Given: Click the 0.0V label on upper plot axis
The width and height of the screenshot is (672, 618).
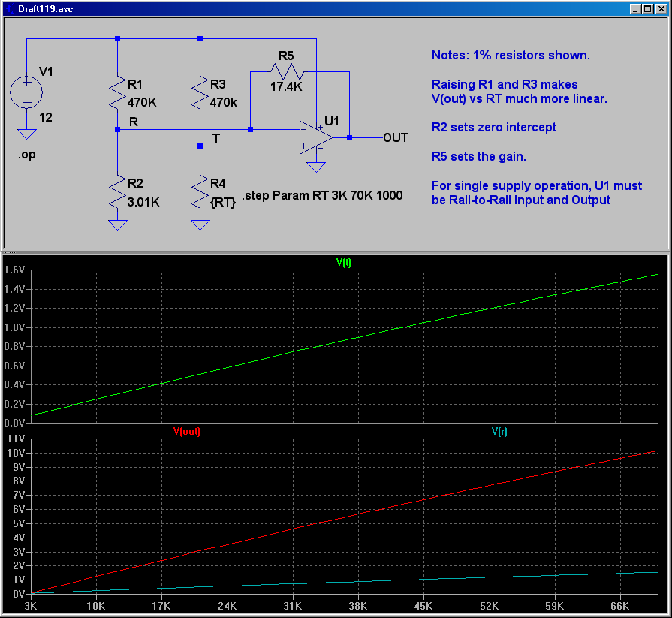Looking at the screenshot, I should (x=14, y=423).
